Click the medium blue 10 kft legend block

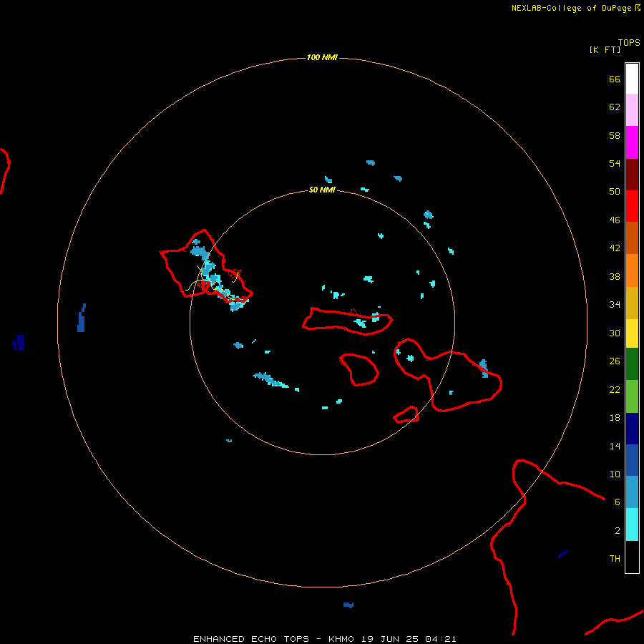coord(632,460)
